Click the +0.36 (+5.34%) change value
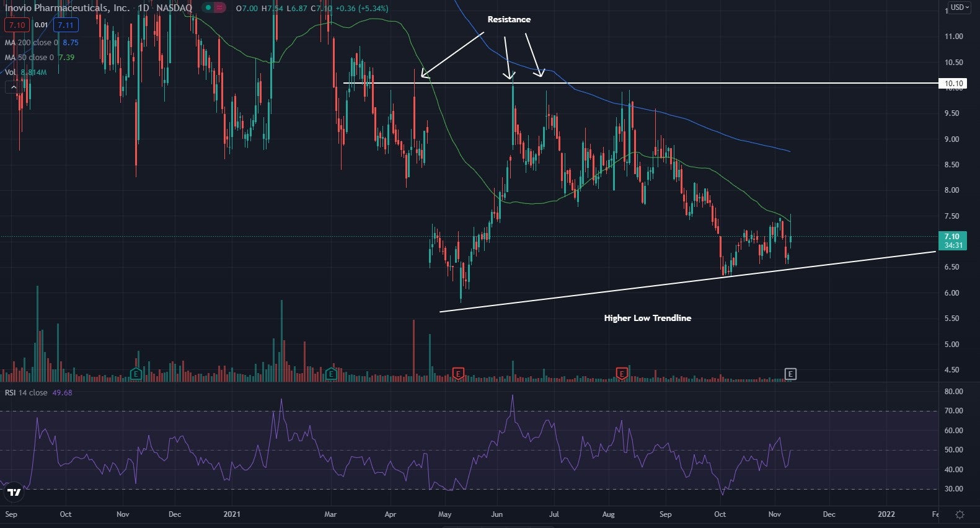The height and width of the screenshot is (528, 980). [x=362, y=9]
